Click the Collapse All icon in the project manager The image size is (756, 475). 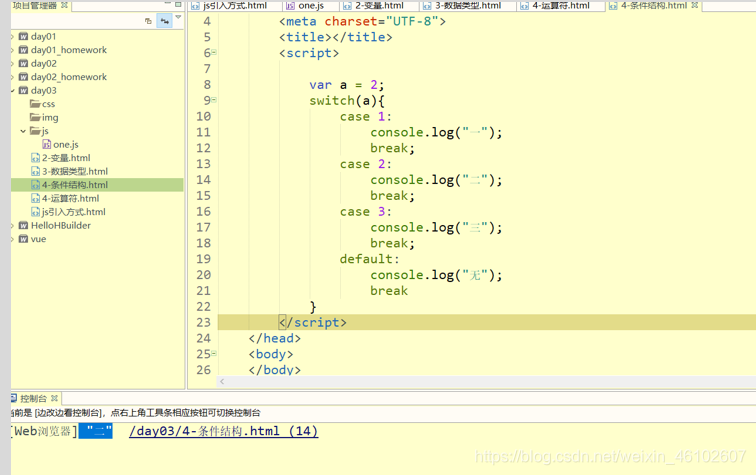coord(148,21)
